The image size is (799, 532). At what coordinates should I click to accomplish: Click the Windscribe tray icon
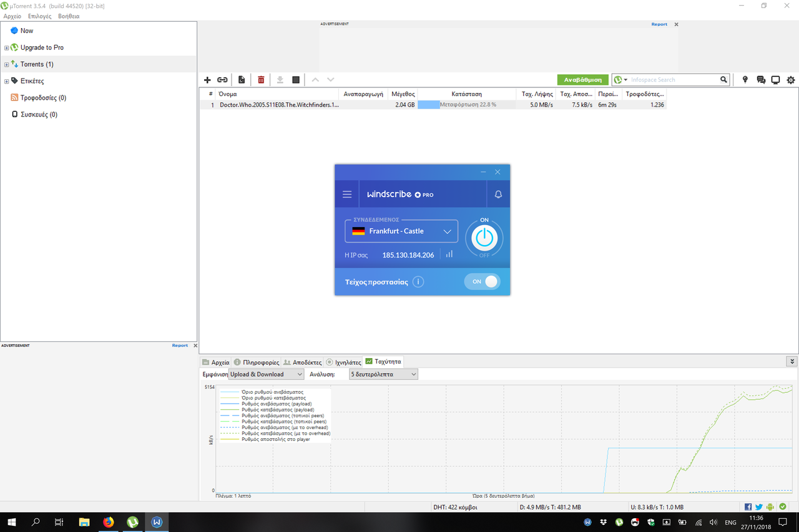click(588, 522)
